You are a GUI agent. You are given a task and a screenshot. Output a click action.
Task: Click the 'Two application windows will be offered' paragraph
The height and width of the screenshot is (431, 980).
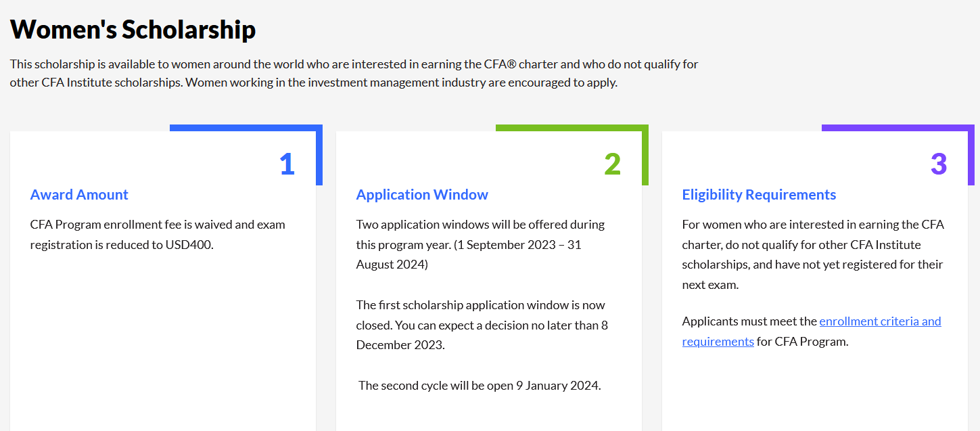tap(480, 244)
